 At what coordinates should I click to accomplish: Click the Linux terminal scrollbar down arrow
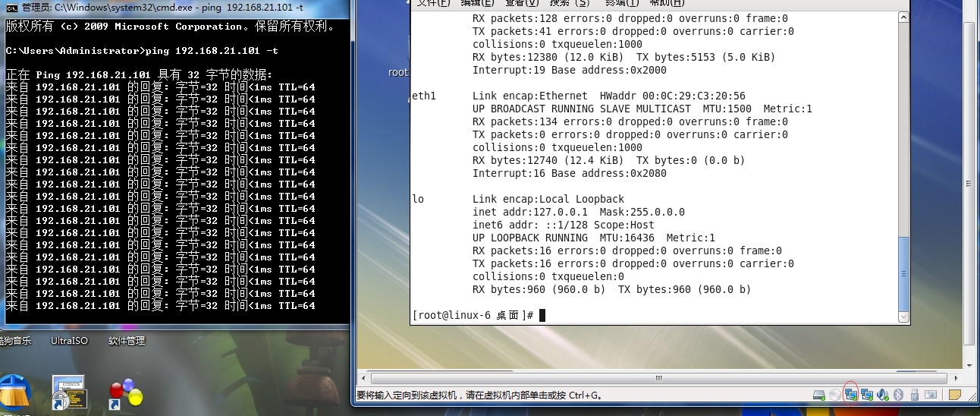click(x=903, y=317)
